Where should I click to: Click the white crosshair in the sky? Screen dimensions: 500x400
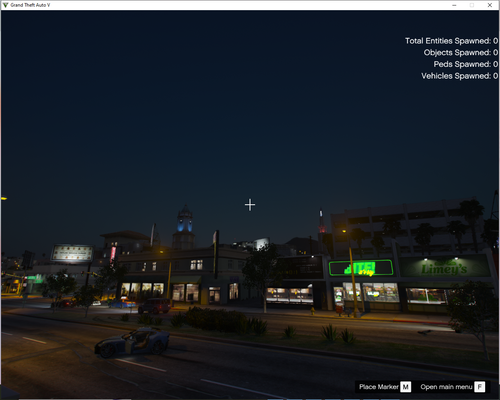pos(250,205)
